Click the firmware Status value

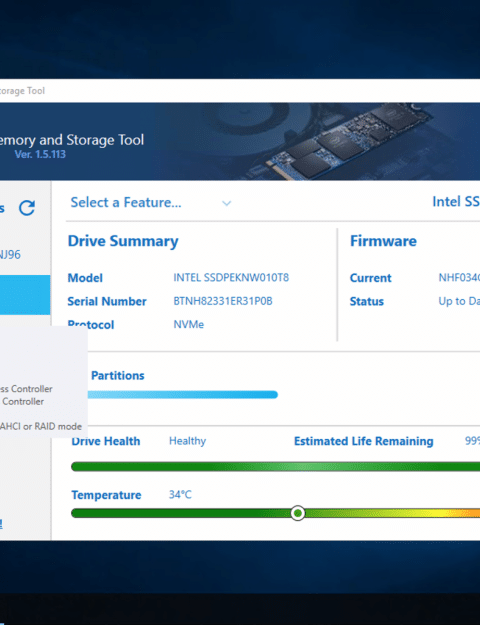(459, 301)
